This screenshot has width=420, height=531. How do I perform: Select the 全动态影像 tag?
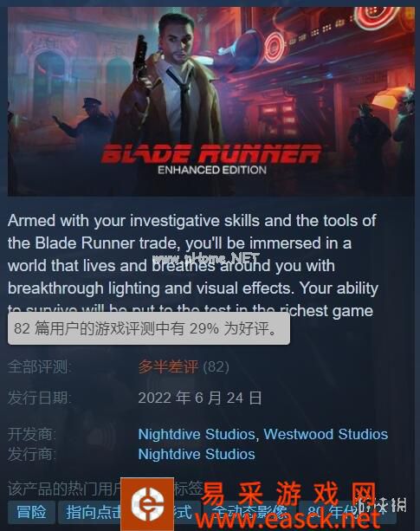250,512
